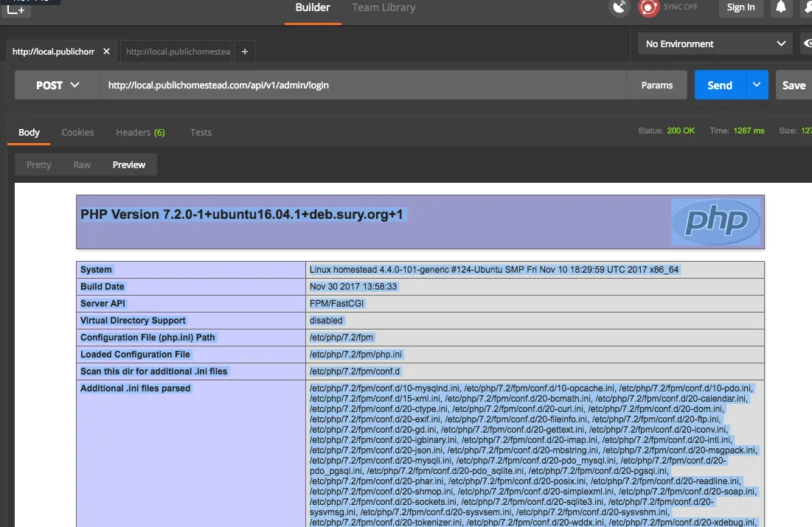Close the first request tab

(106, 52)
